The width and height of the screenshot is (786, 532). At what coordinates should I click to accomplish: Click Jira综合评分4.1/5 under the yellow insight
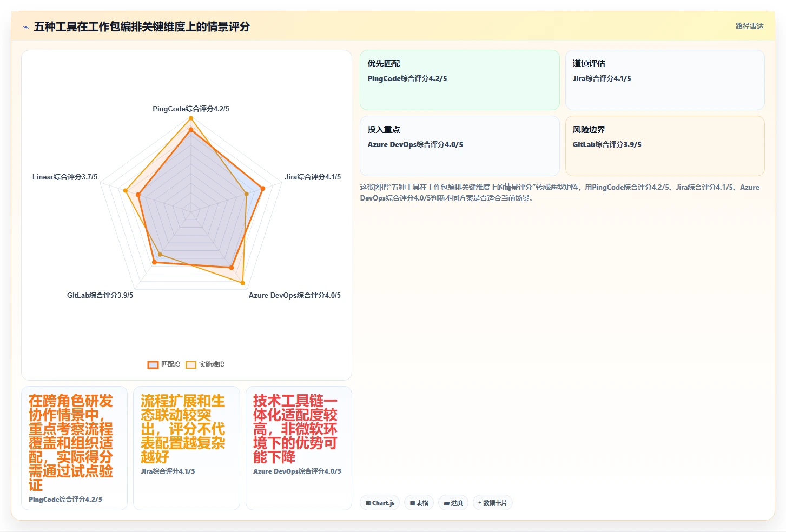click(x=168, y=471)
